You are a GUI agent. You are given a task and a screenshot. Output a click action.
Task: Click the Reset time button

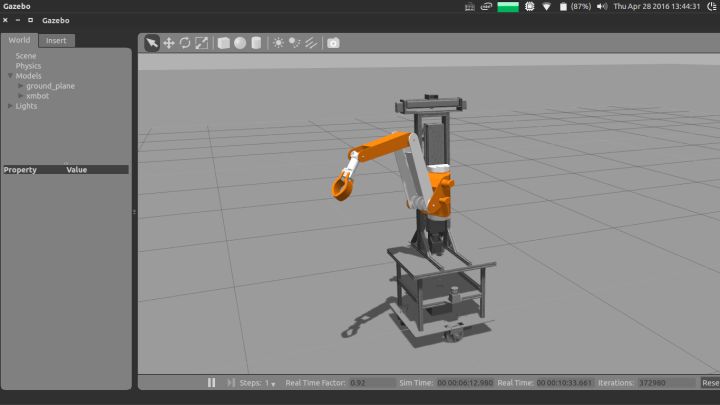point(710,382)
